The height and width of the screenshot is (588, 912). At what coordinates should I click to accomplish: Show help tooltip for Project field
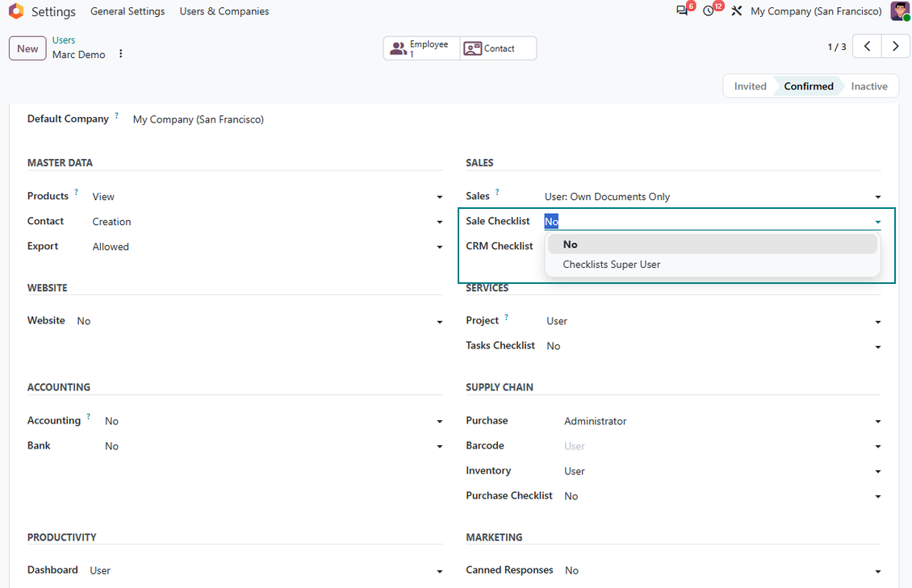[506, 317]
